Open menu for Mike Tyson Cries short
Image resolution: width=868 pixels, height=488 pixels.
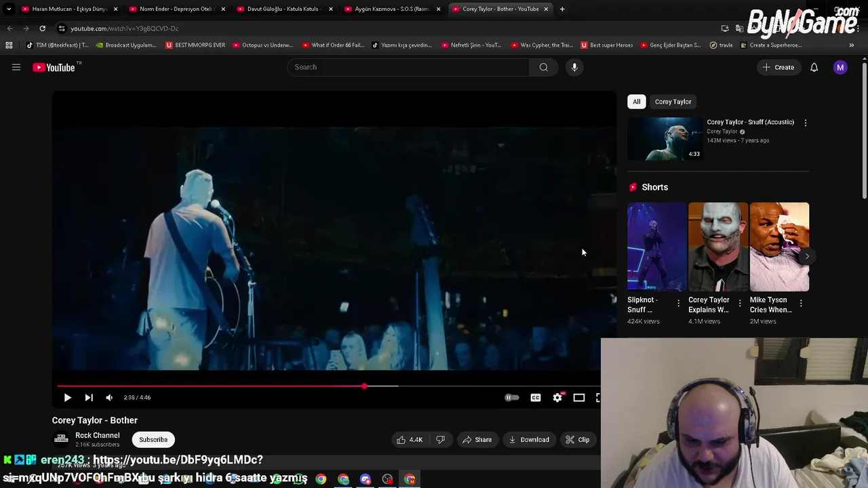[x=801, y=303]
